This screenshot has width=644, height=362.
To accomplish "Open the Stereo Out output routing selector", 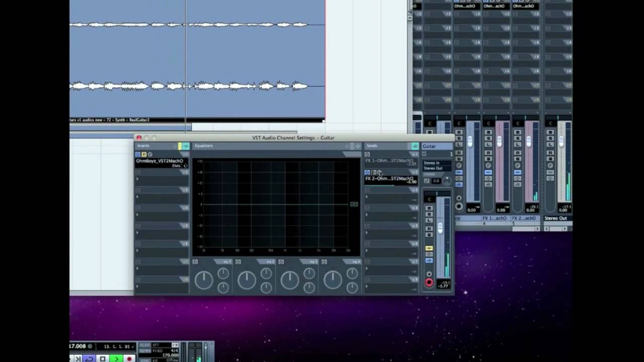I will click(x=437, y=168).
